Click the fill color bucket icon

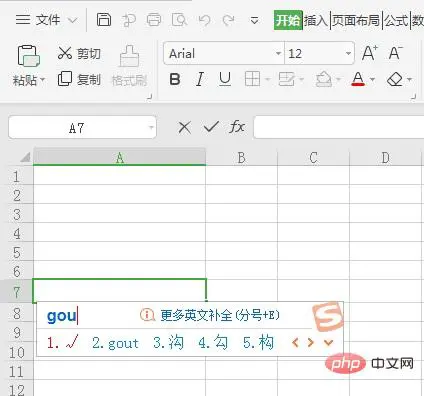click(323, 79)
